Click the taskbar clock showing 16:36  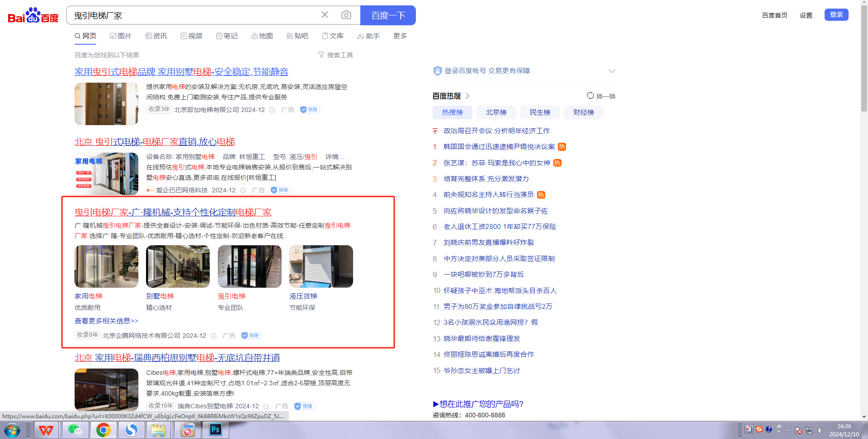coord(844,430)
